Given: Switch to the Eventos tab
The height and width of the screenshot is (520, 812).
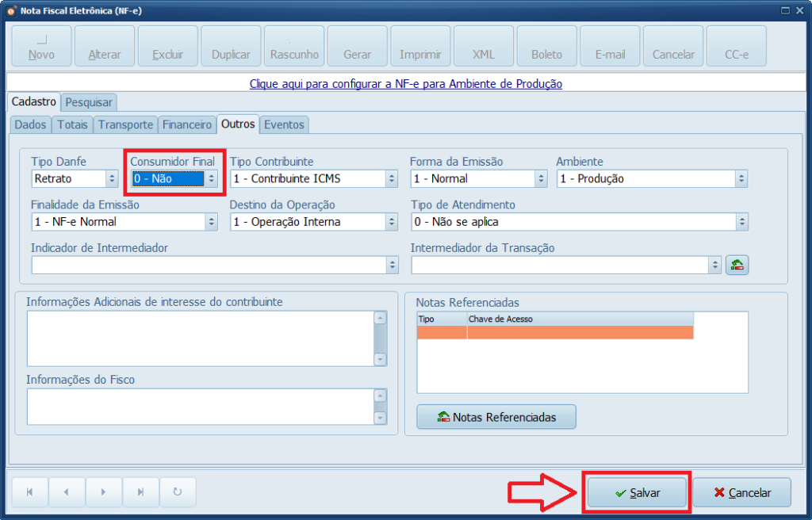Looking at the screenshot, I should click(284, 124).
